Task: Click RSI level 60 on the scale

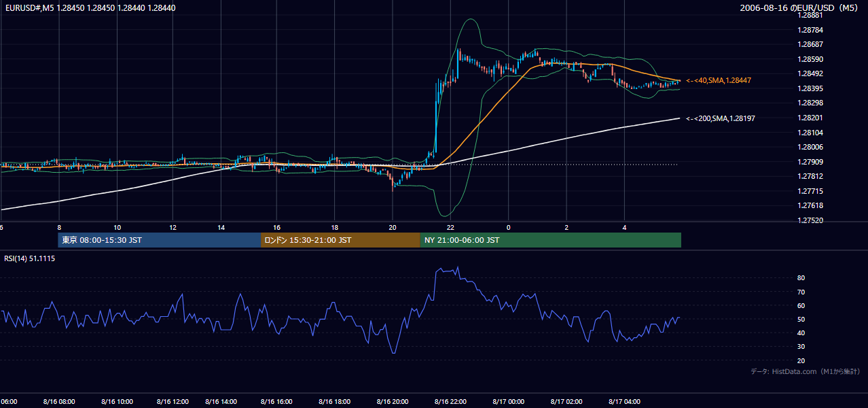Action: (801, 305)
